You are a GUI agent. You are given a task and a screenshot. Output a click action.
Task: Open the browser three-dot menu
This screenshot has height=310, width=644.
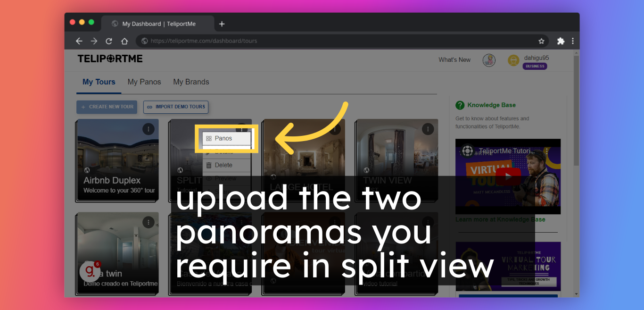(573, 41)
